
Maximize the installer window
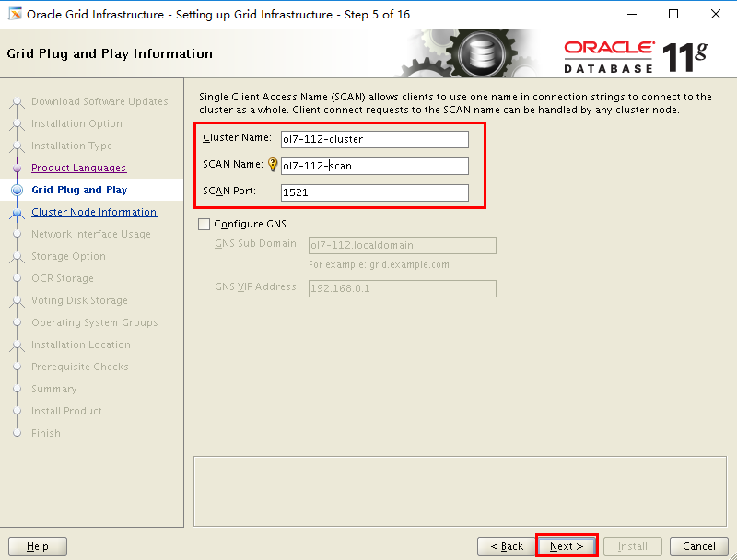click(x=673, y=14)
